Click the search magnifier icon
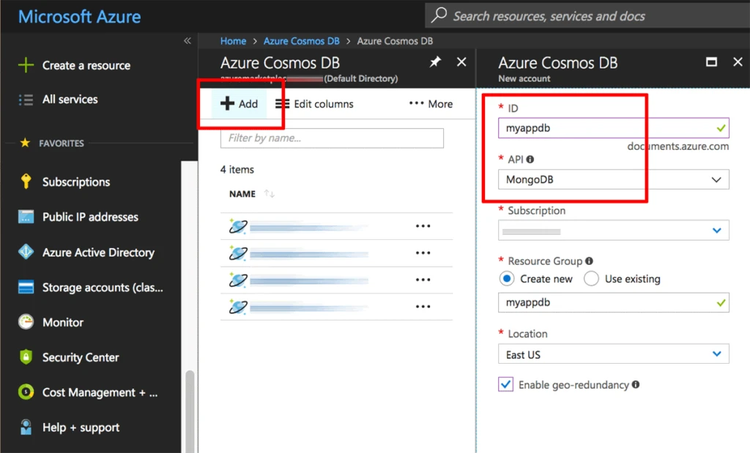 point(439,15)
